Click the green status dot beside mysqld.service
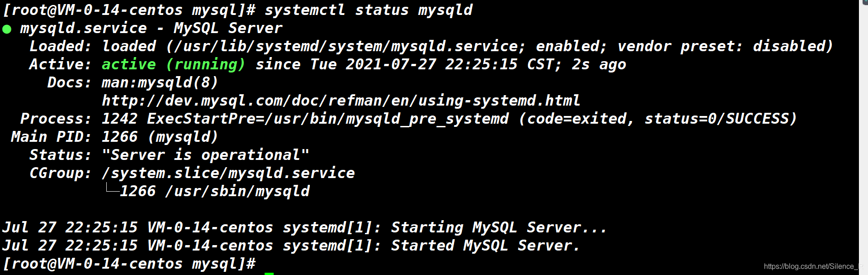This screenshot has width=868, height=275. pyautogui.click(x=7, y=29)
